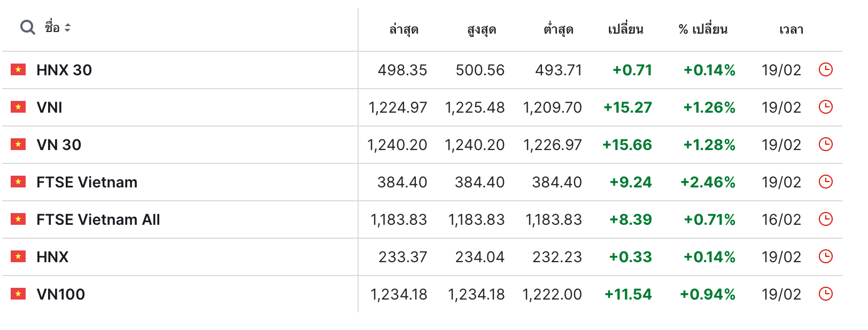This screenshot has height=330, width=868.
Task: Click the สูงสุด column header
Action: (482, 29)
